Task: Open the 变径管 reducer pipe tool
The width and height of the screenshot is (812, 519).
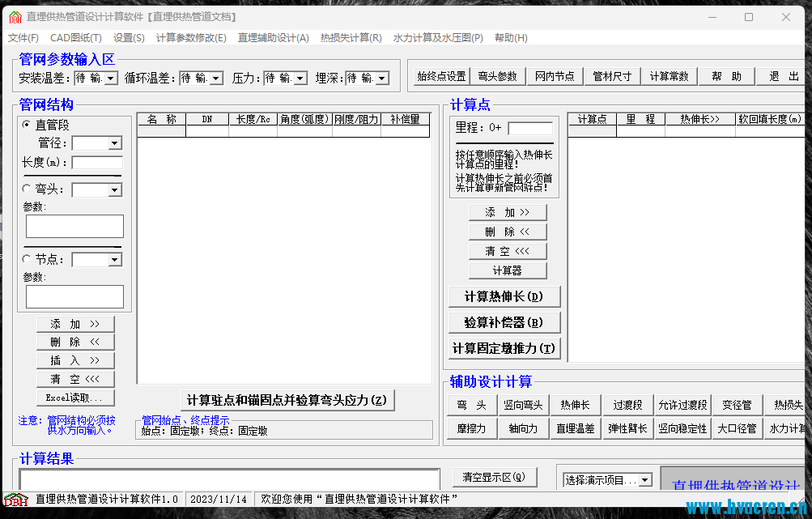Action: [737, 405]
